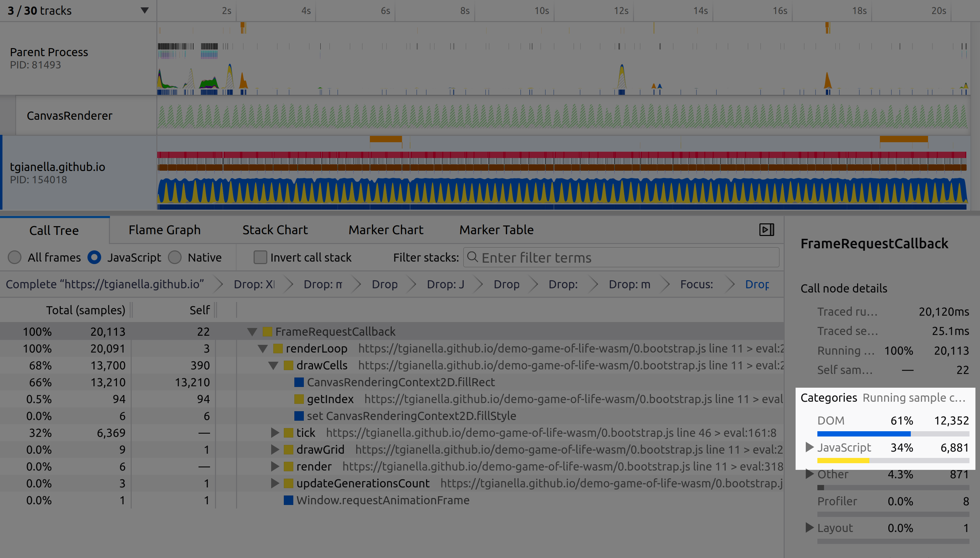This screenshot has width=980, height=558.
Task: Open the 3 / 30 tracks dropdown
Action: coord(144,10)
